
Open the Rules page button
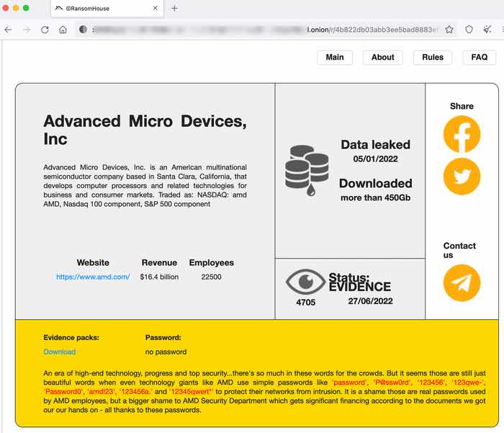pyautogui.click(x=433, y=57)
